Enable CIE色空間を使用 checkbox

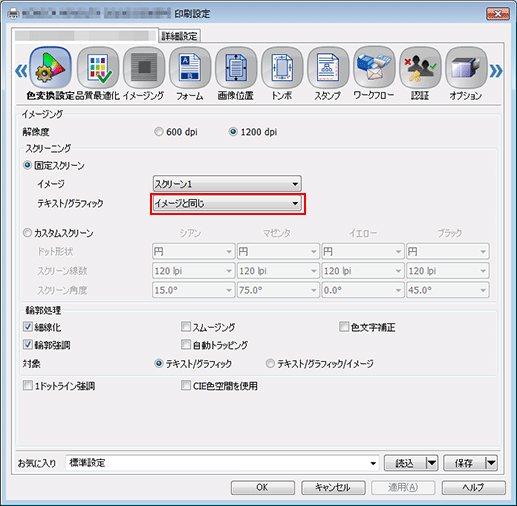click(186, 386)
